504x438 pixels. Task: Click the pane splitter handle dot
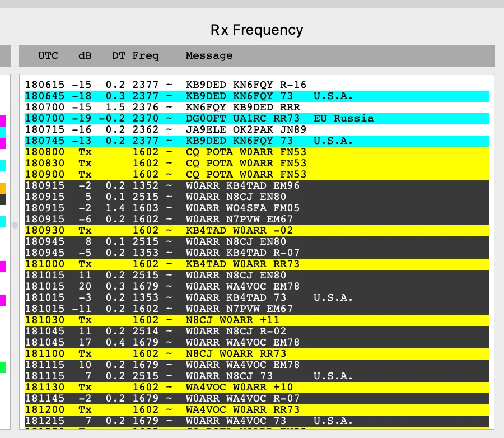15,225
